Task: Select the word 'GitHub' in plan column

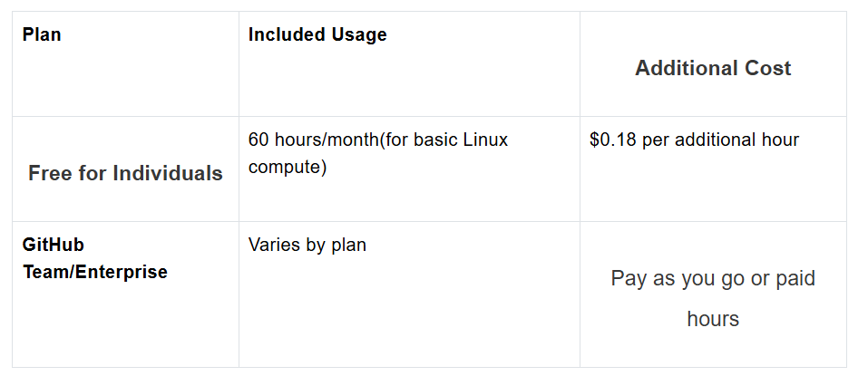Action: point(54,245)
